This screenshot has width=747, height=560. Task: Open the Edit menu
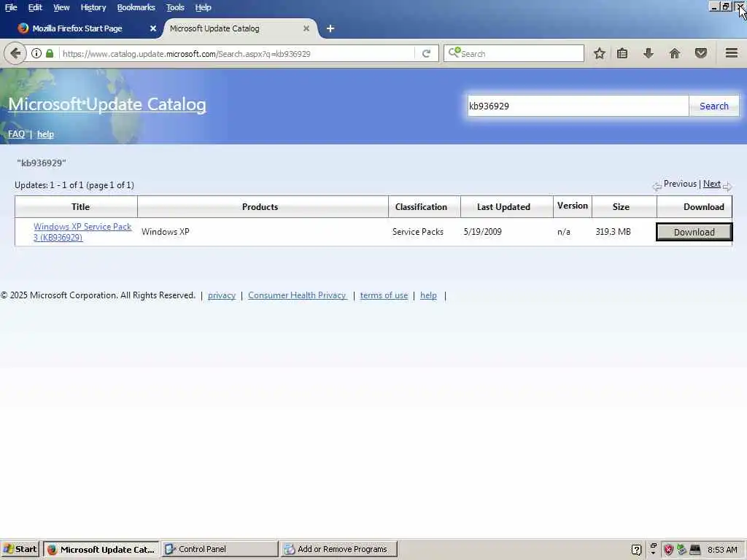point(35,7)
